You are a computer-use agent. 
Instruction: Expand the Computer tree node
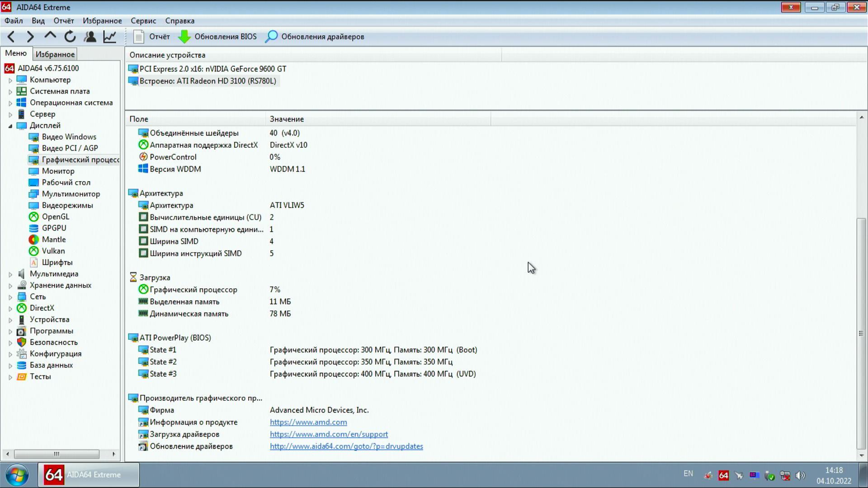(x=10, y=80)
